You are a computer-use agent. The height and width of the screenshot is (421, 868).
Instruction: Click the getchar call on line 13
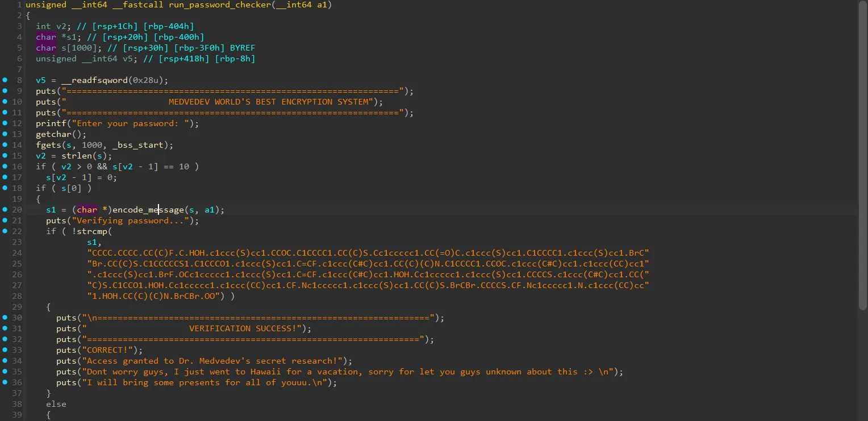pos(53,134)
